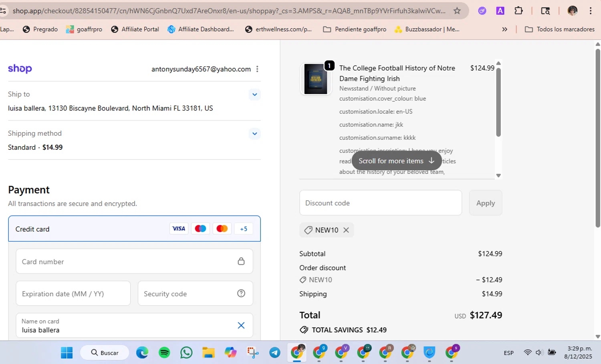
Task: Click the Visa card logo
Action: [179, 229]
